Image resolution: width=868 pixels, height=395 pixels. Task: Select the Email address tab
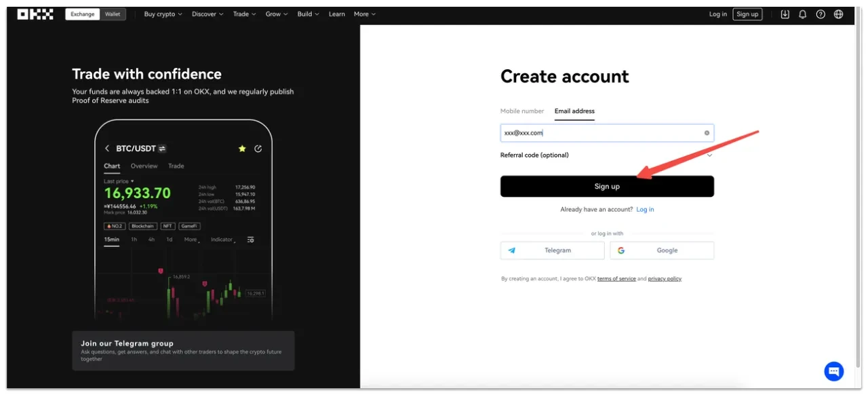574,111
